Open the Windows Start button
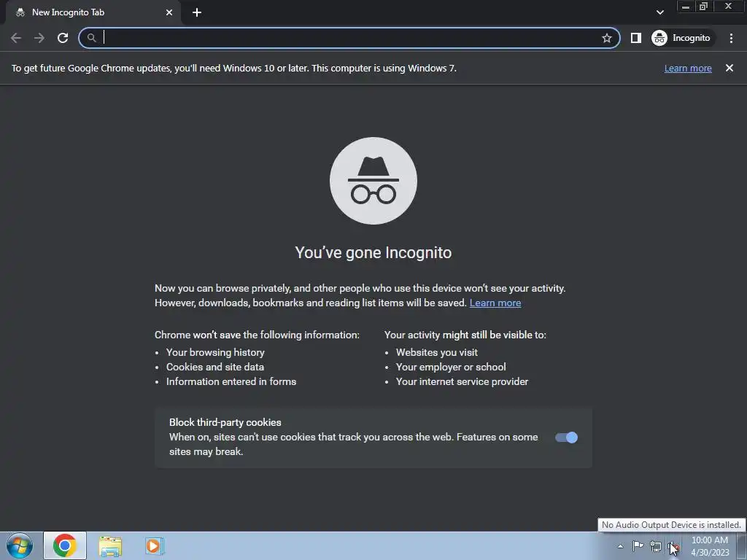Screen dimensions: 747x560 20,545
